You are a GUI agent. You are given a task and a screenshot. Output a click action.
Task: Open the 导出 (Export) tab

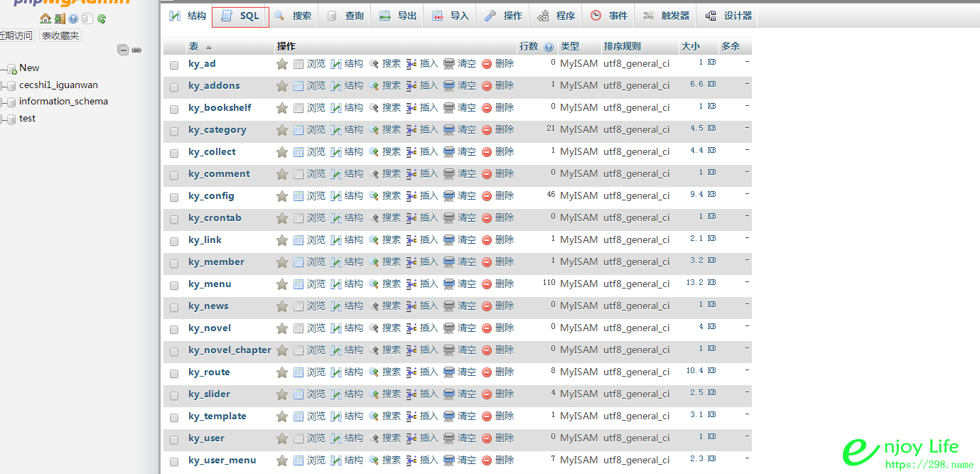click(398, 16)
